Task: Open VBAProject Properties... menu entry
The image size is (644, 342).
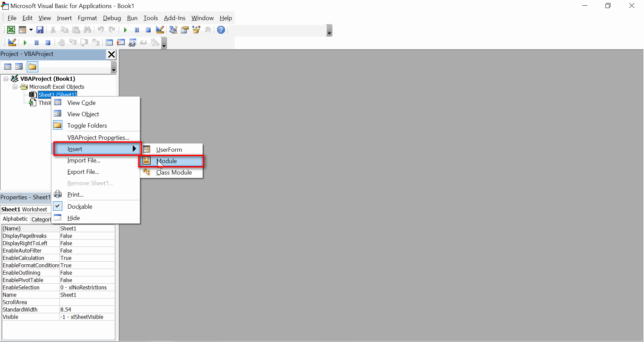Action: coord(96,138)
